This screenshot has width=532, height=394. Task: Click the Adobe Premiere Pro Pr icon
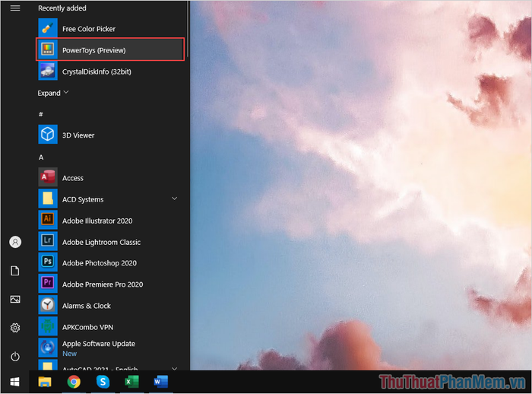click(48, 284)
